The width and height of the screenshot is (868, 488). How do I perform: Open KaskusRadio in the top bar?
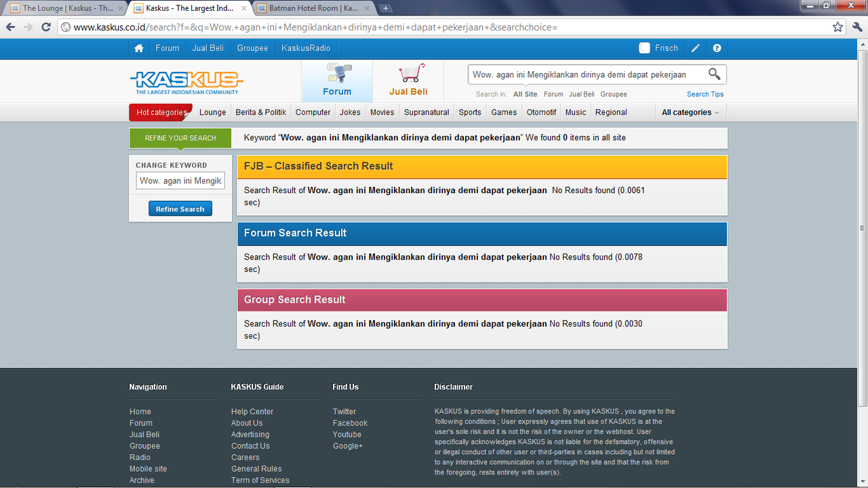(306, 48)
